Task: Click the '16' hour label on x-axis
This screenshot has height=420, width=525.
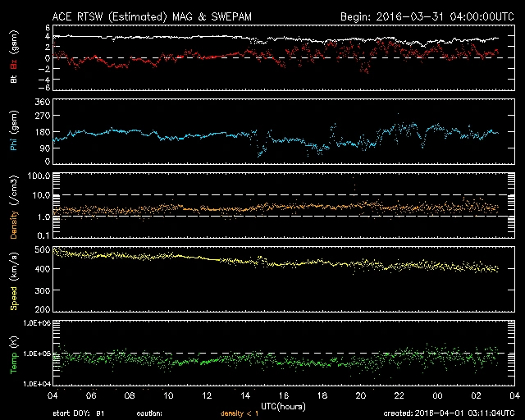Action: [x=284, y=396]
